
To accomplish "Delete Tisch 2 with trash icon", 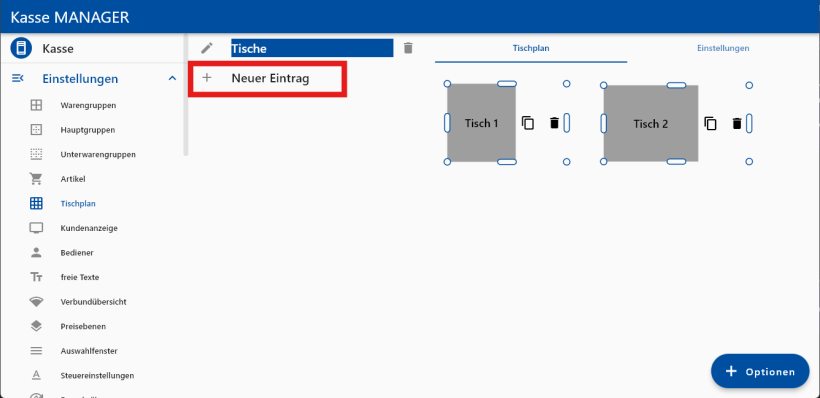I will [737, 123].
